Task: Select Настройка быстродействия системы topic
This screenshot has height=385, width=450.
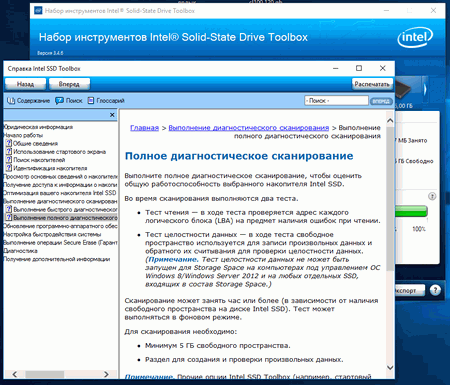Action: tap(52, 234)
